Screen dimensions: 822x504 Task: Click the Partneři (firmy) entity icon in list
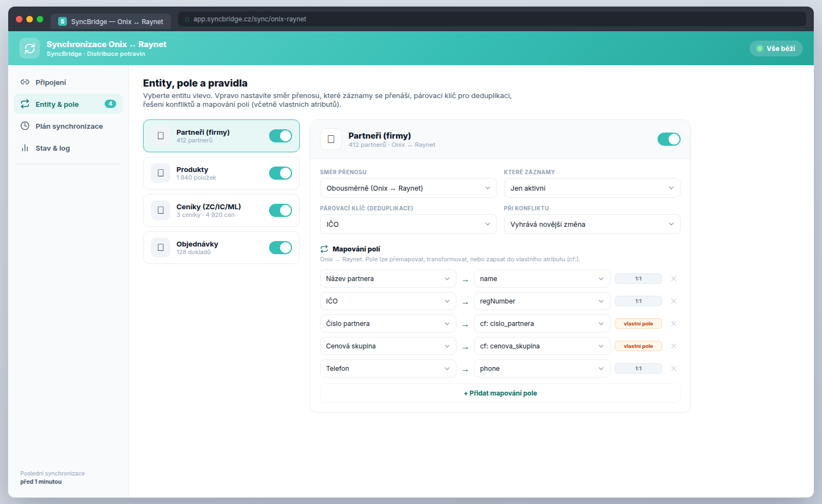click(161, 136)
